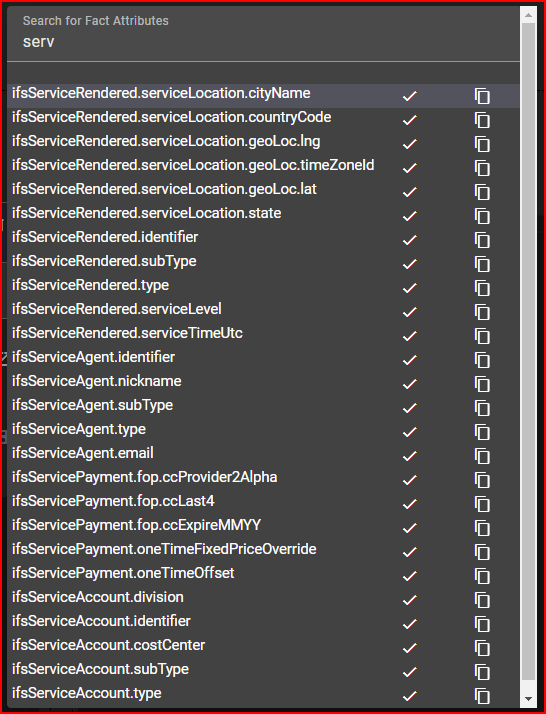Copy ifsServicePayment.fop.ccLast4 attribute
The width and height of the screenshot is (546, 714).
click(482, 504)
